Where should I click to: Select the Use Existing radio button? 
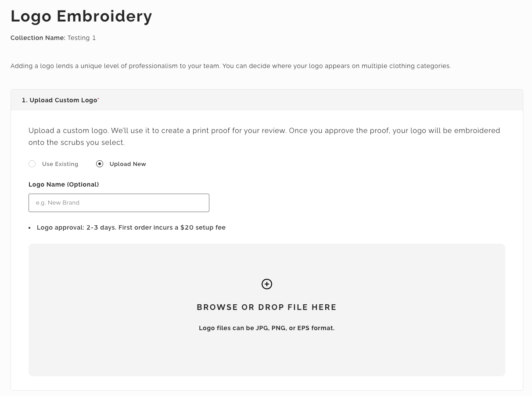point(32,164)
